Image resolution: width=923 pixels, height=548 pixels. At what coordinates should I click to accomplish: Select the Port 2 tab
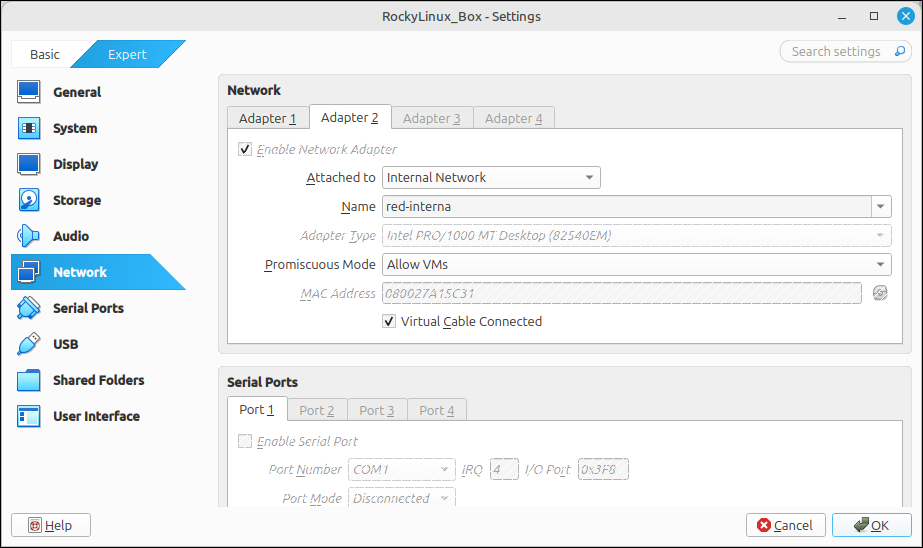[x=317, y=410]
